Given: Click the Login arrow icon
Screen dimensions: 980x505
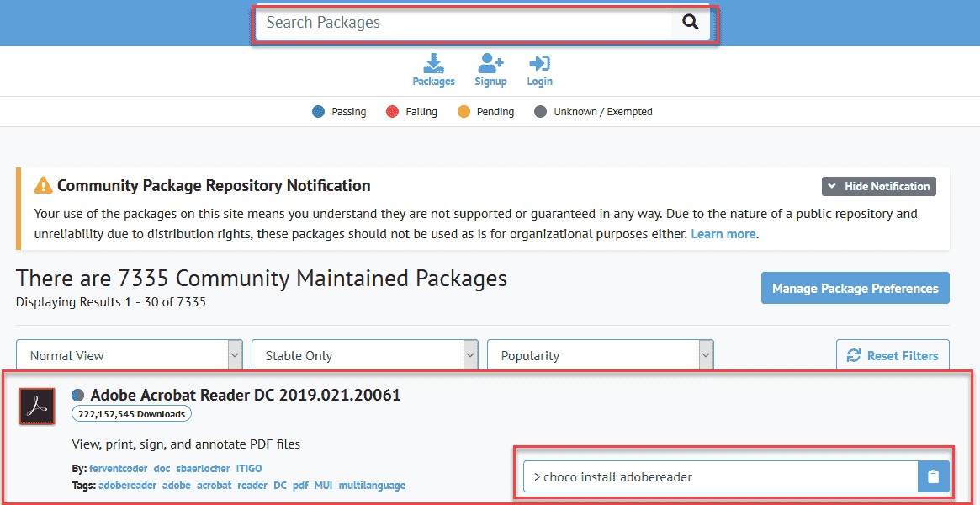Looking at the screenshot, I should 539,64.
